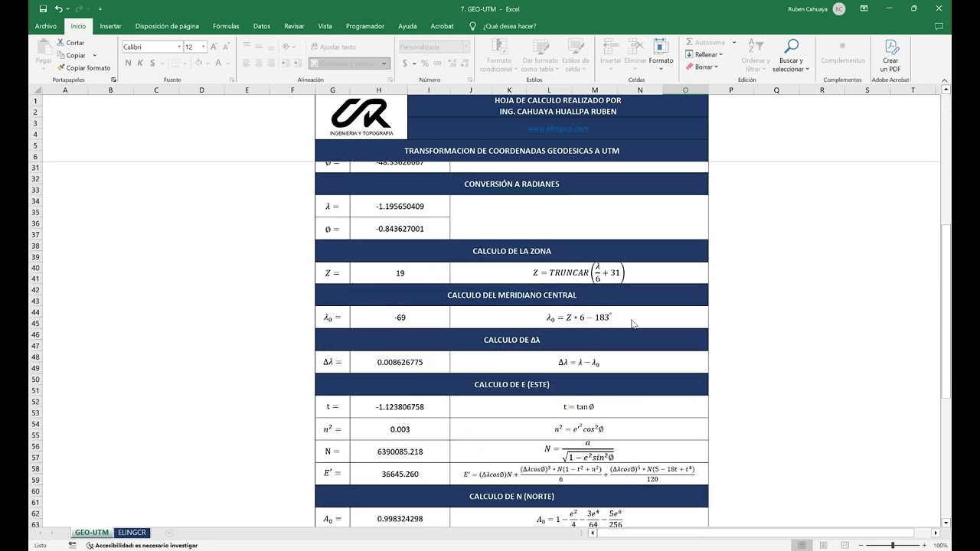Select column header O
This screenshot has height=551, width=980.
point(685,90)
